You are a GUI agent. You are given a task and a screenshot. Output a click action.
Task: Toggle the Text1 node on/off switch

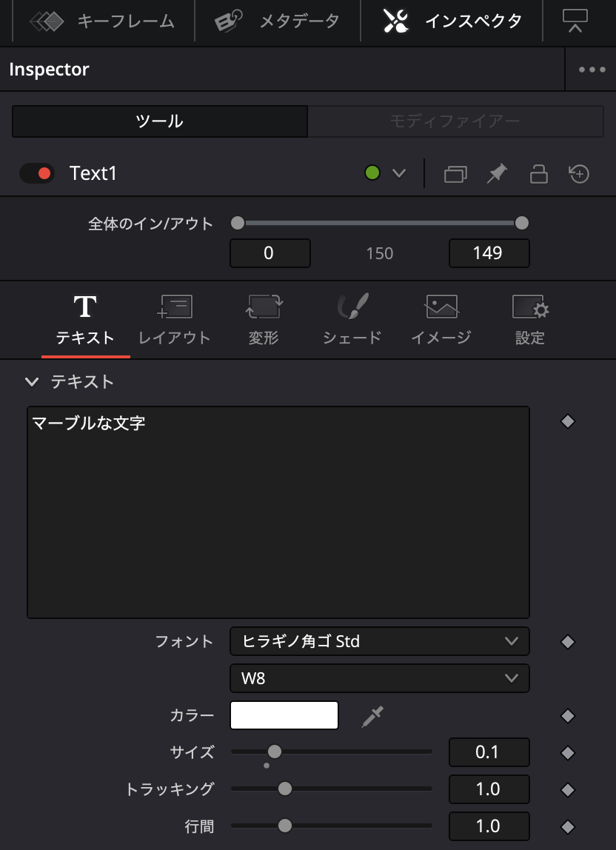coord(37,173)
